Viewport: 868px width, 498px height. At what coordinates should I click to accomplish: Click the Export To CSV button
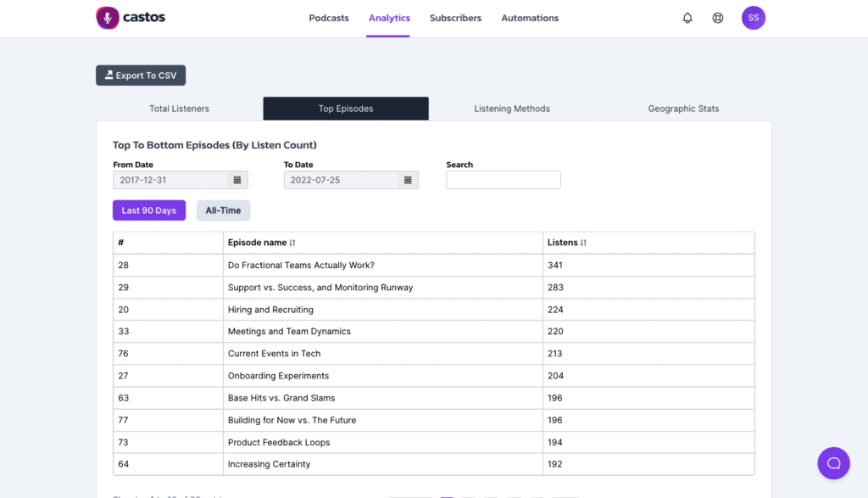click(x=141, y=76)
